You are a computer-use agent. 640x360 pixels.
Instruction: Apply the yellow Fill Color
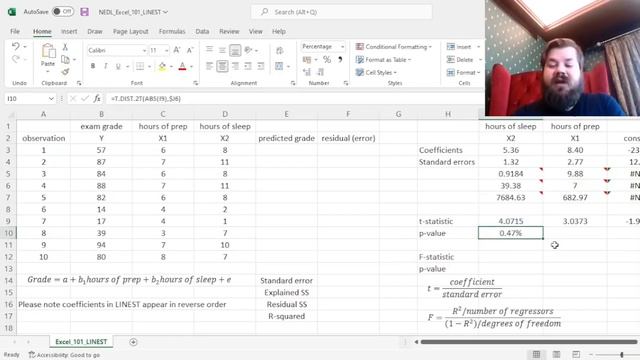[162, 66]
